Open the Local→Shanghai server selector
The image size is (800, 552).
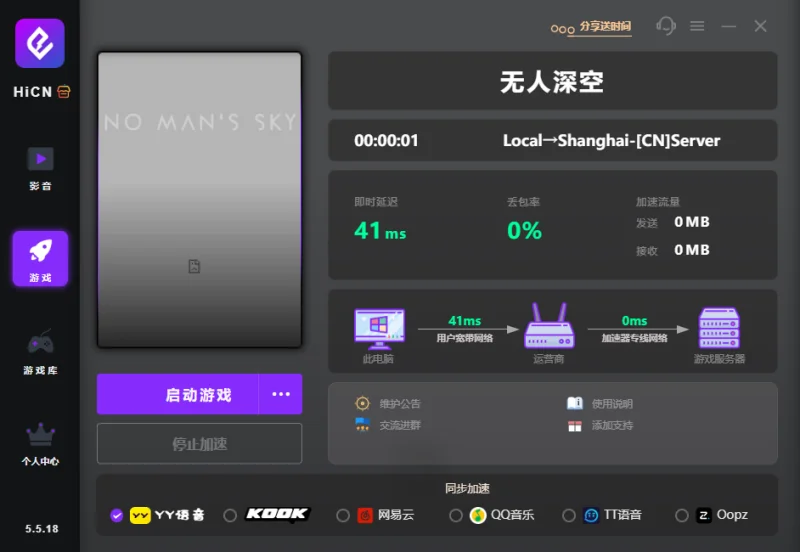tap(611, 140)
